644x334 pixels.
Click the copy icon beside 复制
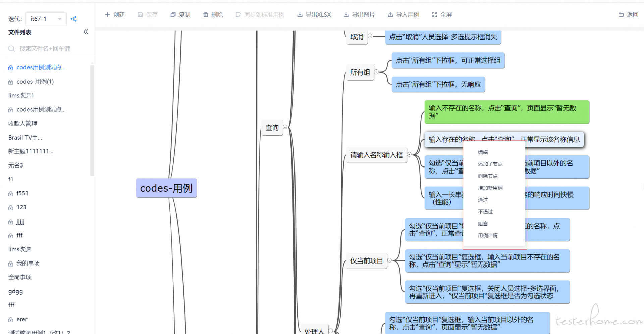173,15
